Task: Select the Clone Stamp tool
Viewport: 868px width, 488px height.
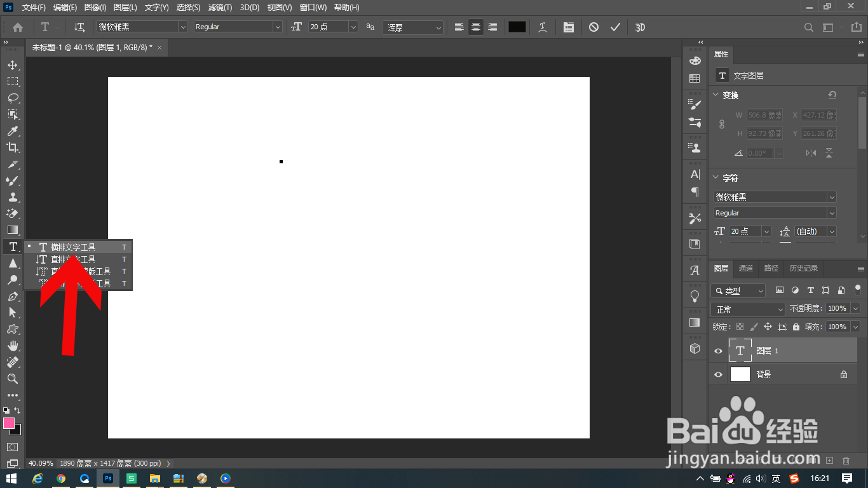Action: (x=12, y=197)
